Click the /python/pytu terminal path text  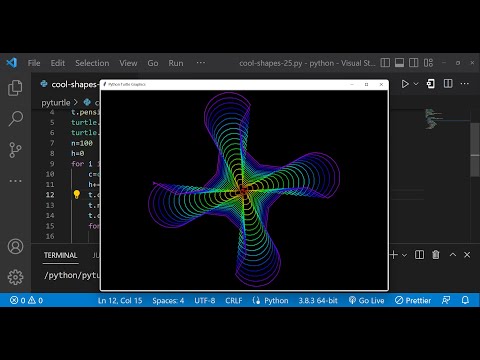(x=72, y=275)
